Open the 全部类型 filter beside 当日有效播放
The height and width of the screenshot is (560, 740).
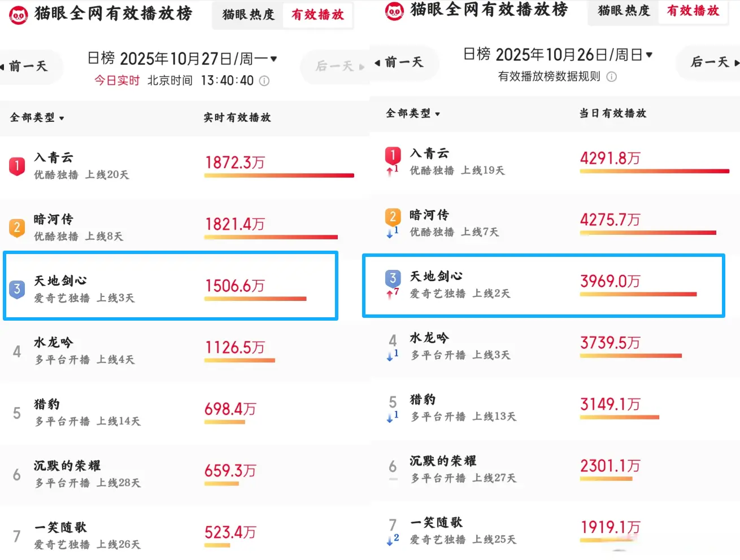click(x=413, y=113)
